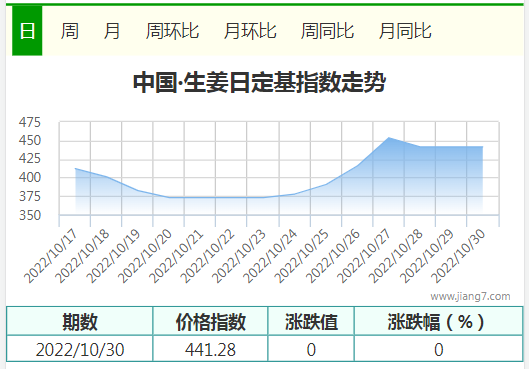Click the 400 y-axis value
The image size is (529, 369).
(30, 177)
